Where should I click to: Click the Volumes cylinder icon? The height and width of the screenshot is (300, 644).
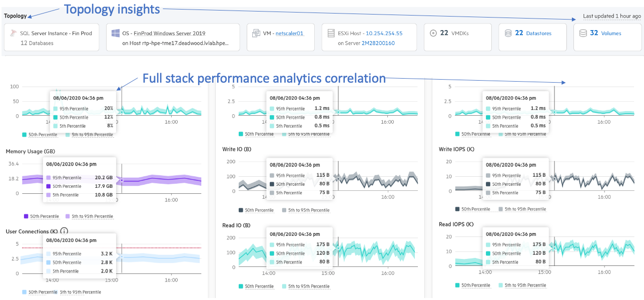click(x=582, y=34)
